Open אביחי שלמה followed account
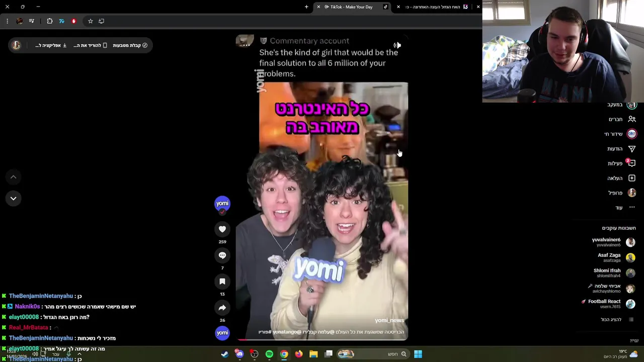Screen dimensions: 644x362 click(x=611, y=288)
